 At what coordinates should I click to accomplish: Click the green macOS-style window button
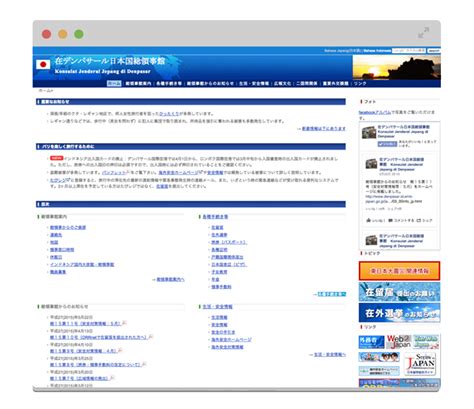pyautogui.click(x=79, y=34)
